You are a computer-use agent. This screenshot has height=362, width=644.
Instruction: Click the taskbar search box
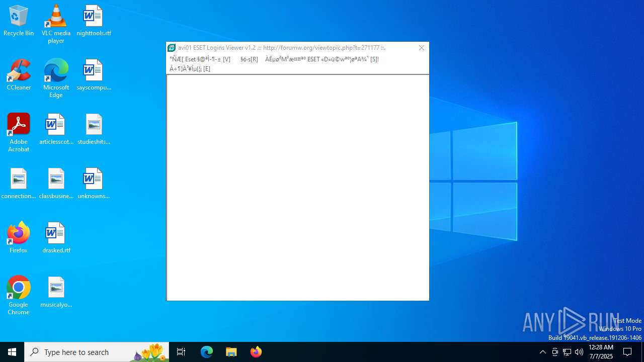coord(97,352)
